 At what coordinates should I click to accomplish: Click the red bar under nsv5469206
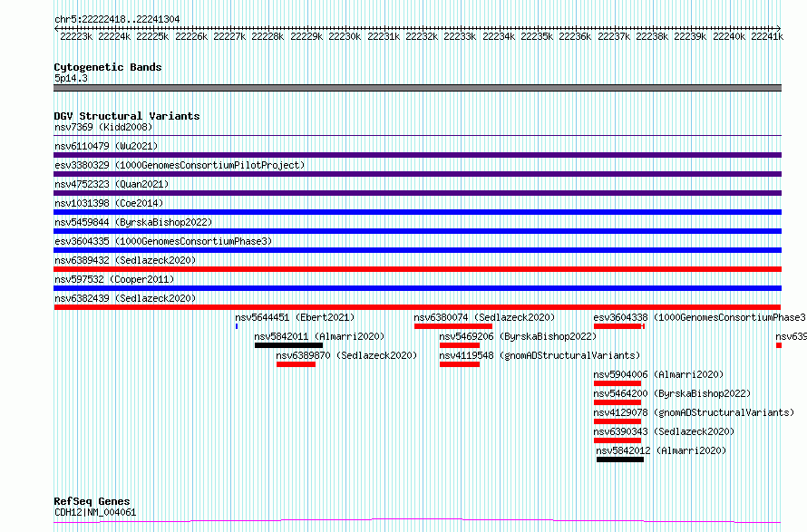pyautogui.click(x=460, y=345)
